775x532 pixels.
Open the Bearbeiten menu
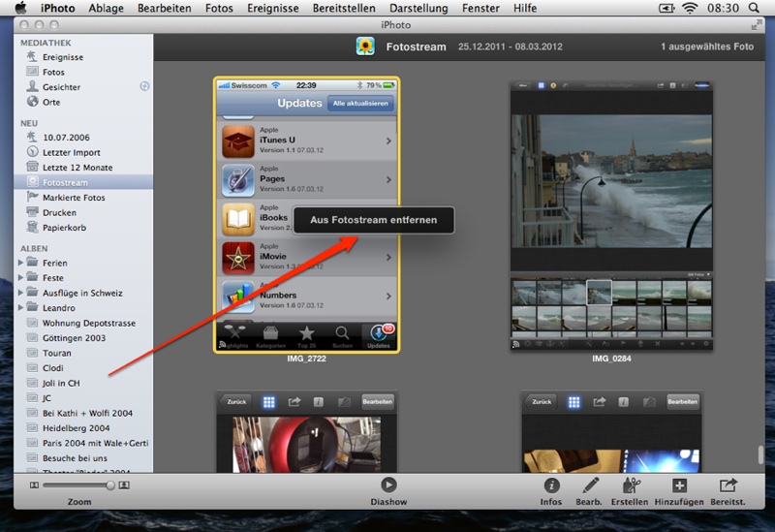[x=164, y=8]
